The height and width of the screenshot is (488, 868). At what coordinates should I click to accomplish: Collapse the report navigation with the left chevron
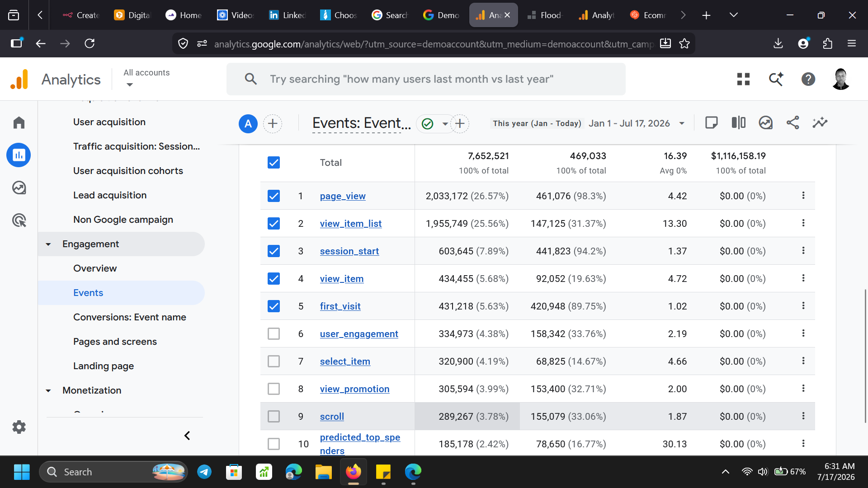[187, 436]
